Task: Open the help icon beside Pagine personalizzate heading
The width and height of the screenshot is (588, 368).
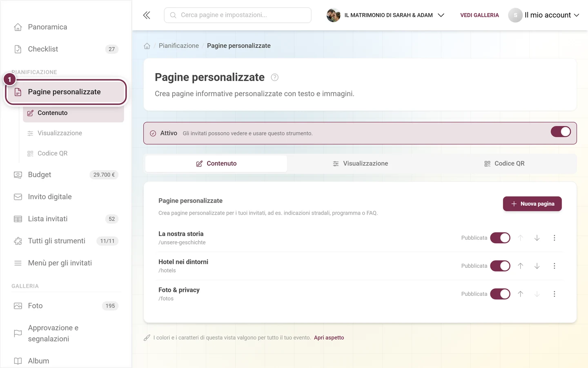Action: pos(275,77)
